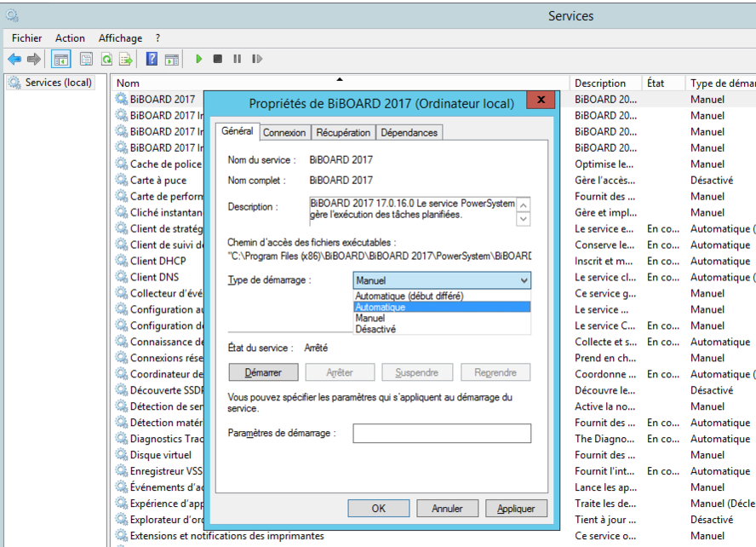Click the Export list toolbar icon
The height and width of the screenshot is (547, 756).
coord(126,60)
